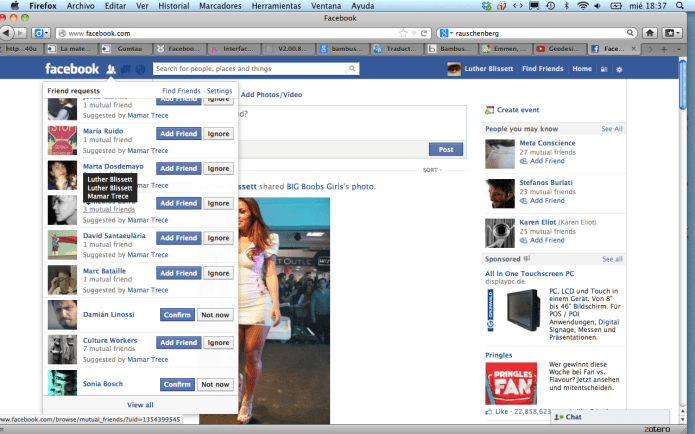This screenshot has width=695, height=434.
Task: Click the search magnifier in Facebook search bar
Action: (x=352, y=69)
